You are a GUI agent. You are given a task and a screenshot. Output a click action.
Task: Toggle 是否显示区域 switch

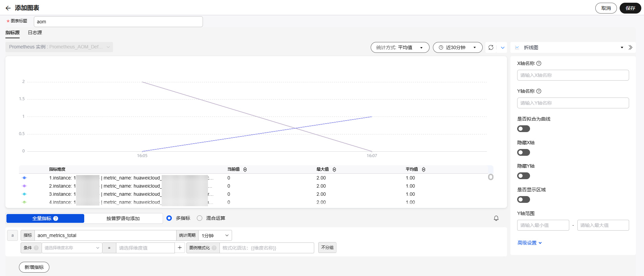524,199
